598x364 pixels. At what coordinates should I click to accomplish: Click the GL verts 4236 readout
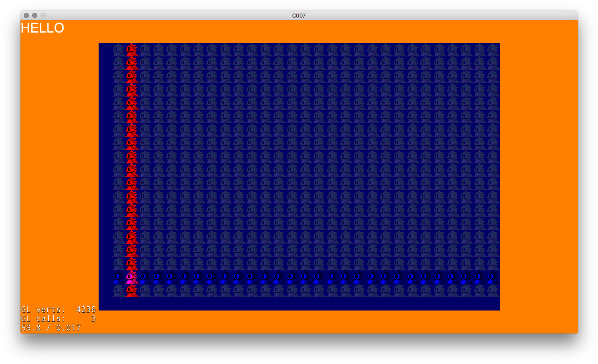click(59, 310)
